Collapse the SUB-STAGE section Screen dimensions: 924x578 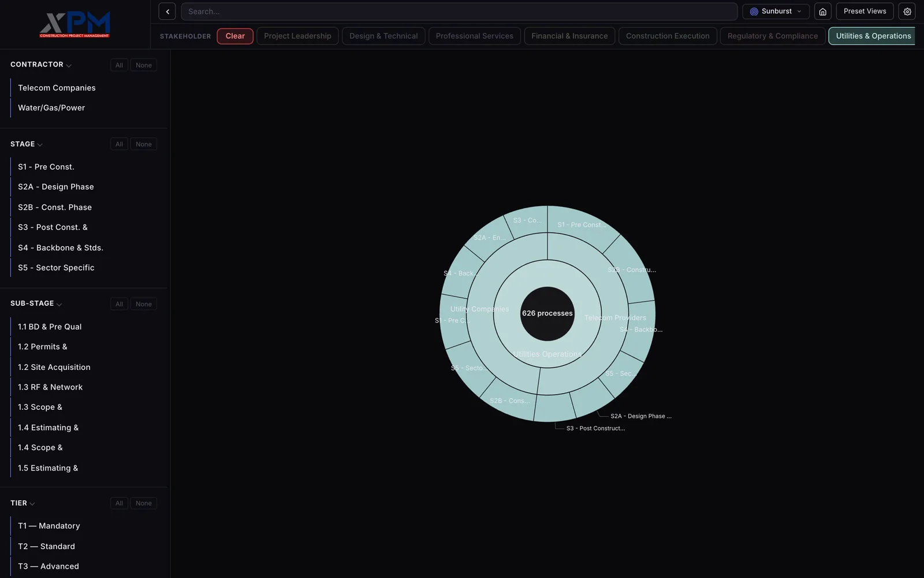(x=36, y=303)
